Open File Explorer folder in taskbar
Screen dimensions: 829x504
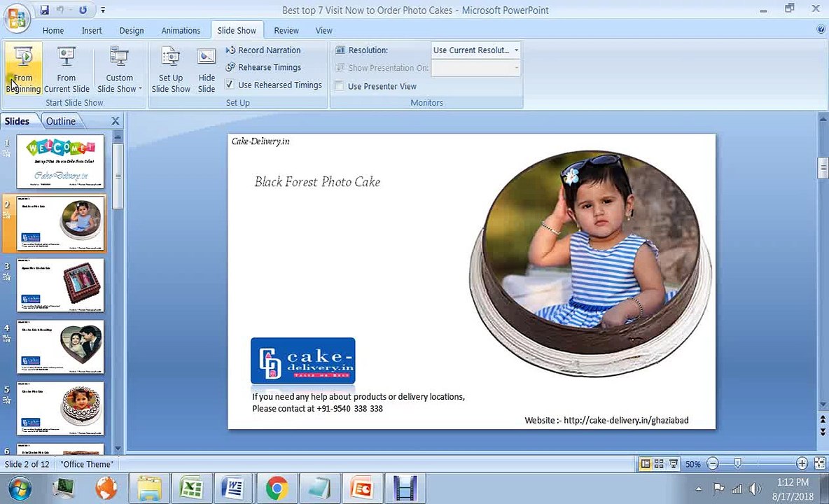[150, 488]
